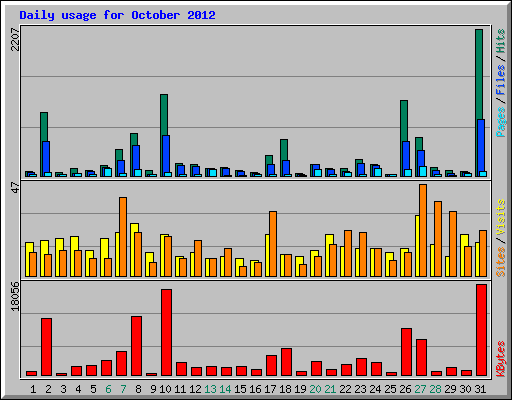Image resolution: width=512 pixels, height=400 pixels.
Task: Click the orange visits bar for day 29
Action: pos(453,244)
